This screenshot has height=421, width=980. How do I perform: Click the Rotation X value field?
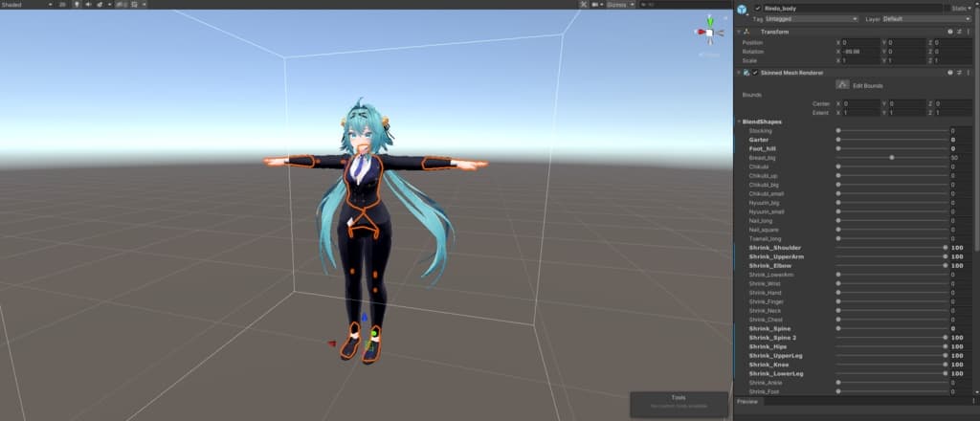860,52
